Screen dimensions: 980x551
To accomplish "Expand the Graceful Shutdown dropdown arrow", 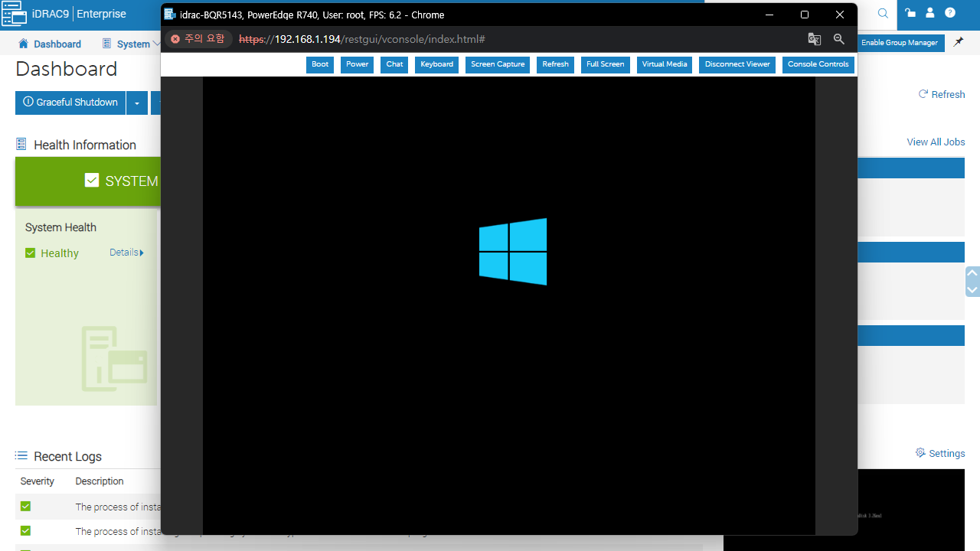I will tap(137, 103).
